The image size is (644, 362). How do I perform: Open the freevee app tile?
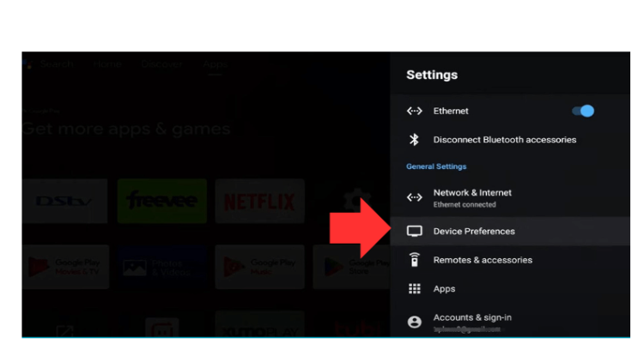161,201
